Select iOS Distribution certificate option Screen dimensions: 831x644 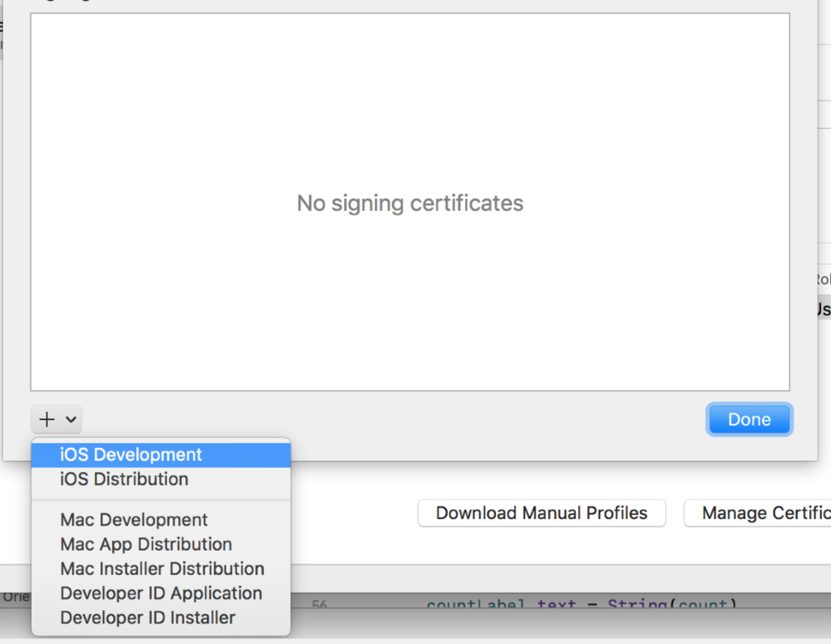tap(161, 479)
